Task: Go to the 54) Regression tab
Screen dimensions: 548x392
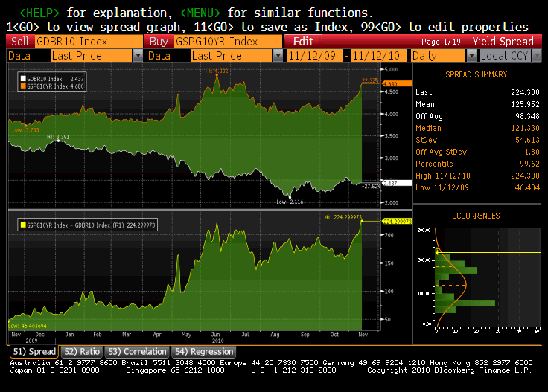Action: coord(204,351)
